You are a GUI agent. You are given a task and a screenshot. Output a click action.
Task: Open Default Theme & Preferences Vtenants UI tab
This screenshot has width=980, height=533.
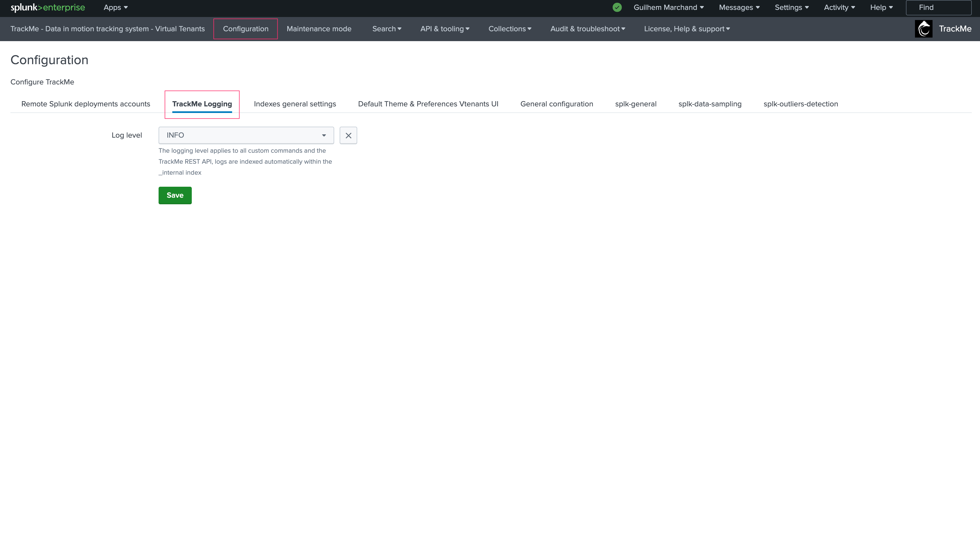tap(428, 104)
